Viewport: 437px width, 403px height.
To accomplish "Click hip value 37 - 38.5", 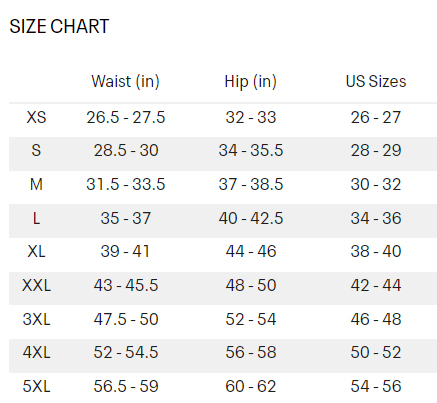I will (251, 184).
